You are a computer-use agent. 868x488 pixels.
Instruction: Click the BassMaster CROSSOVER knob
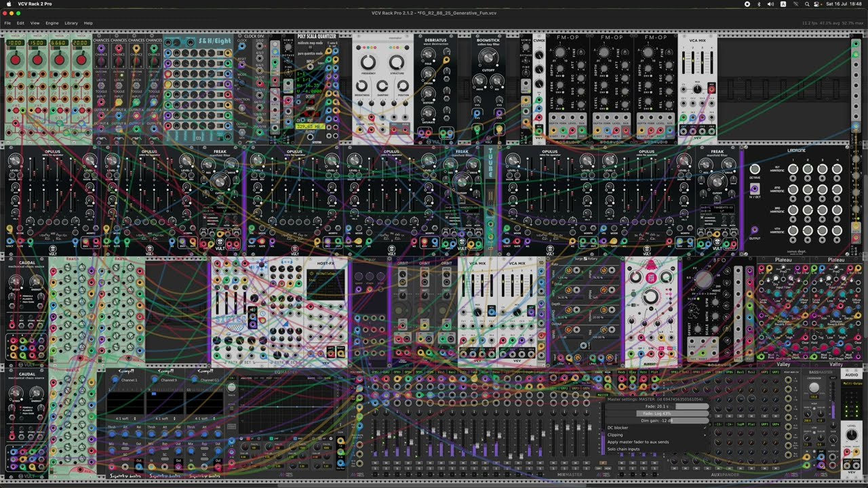coord(814,388)
